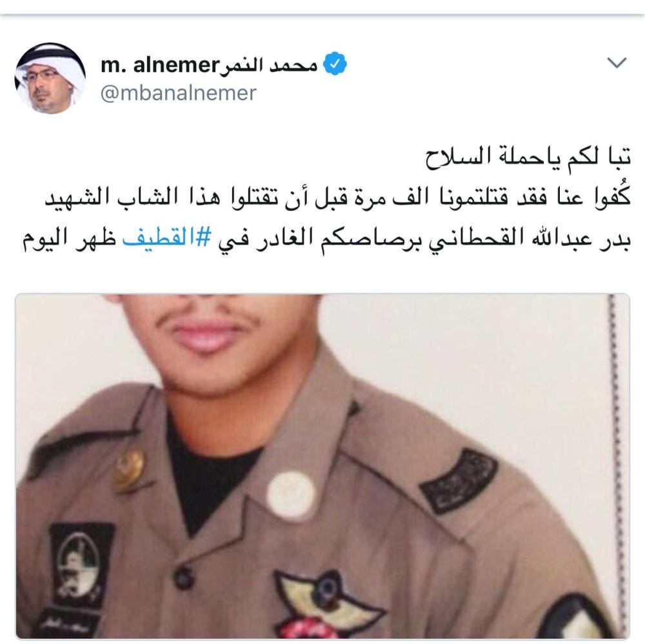
Task: Click the display name m. alnemer
Action: (160, 65)
